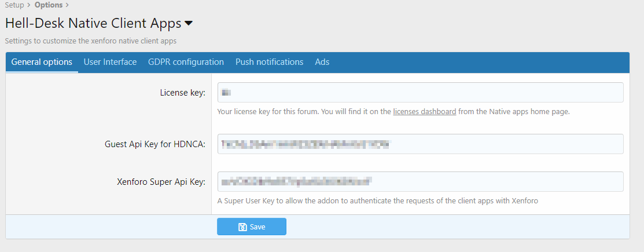Switch to the User Interface tab
Viewport: 644px width, 252px height.
(x=110, y=62)
